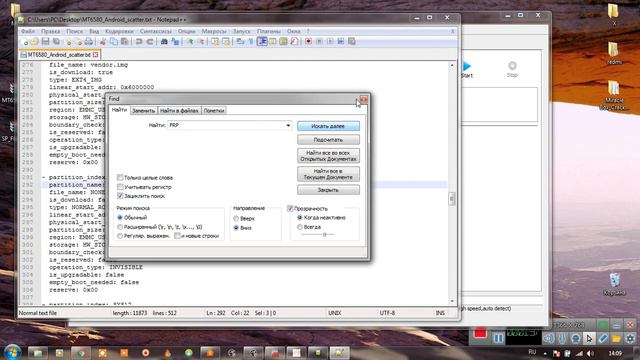The width and height of the screenshot is (640, 360).
Task: Collapse the partition_index fold marker at line 291
Action: [44, 178]
